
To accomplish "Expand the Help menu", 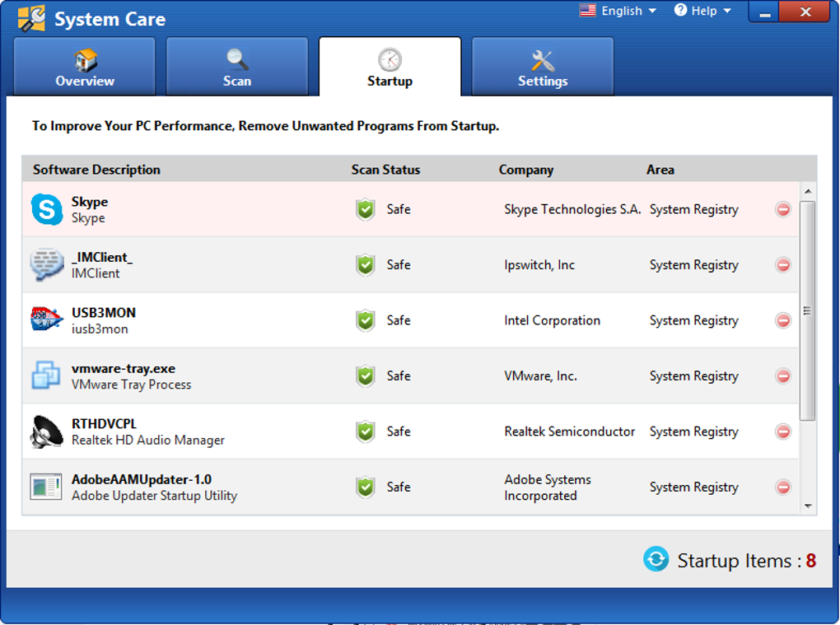I will coord(702,11).
